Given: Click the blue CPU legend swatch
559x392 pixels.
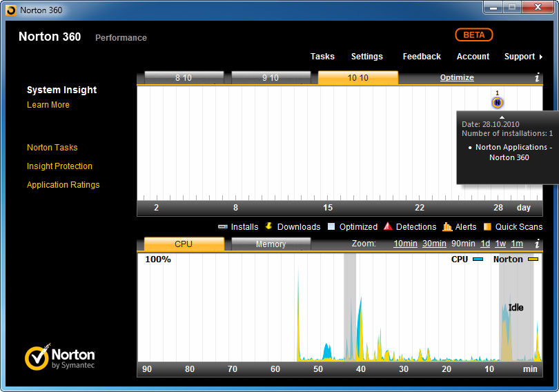Looking at the screenshot, I should click(478, 259).
